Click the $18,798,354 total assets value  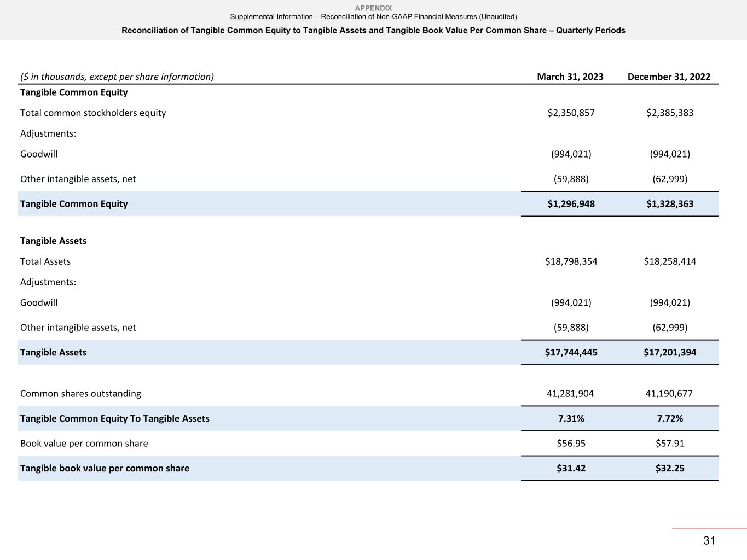point(571,261)
